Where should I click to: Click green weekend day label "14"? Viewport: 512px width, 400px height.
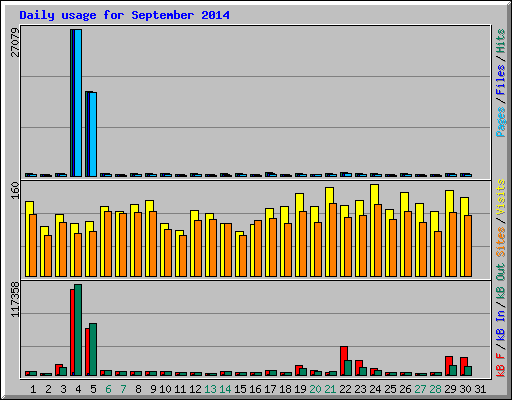225,389
